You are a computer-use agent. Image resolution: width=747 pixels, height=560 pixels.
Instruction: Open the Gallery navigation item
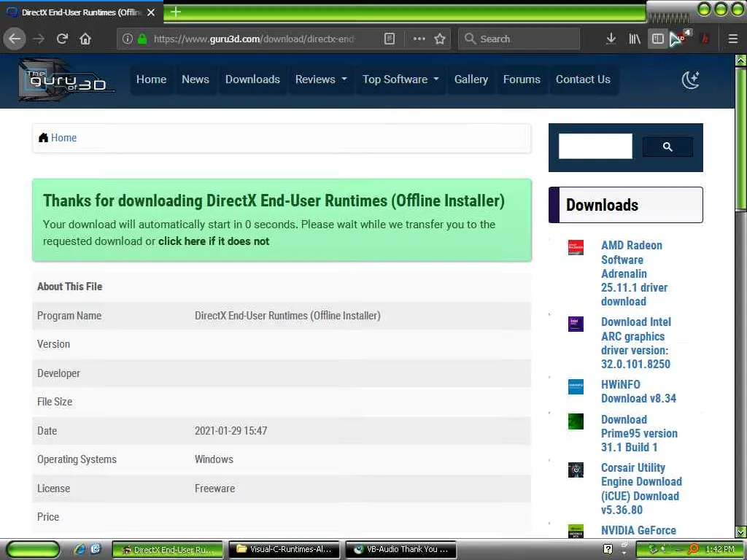coord(471,79)
